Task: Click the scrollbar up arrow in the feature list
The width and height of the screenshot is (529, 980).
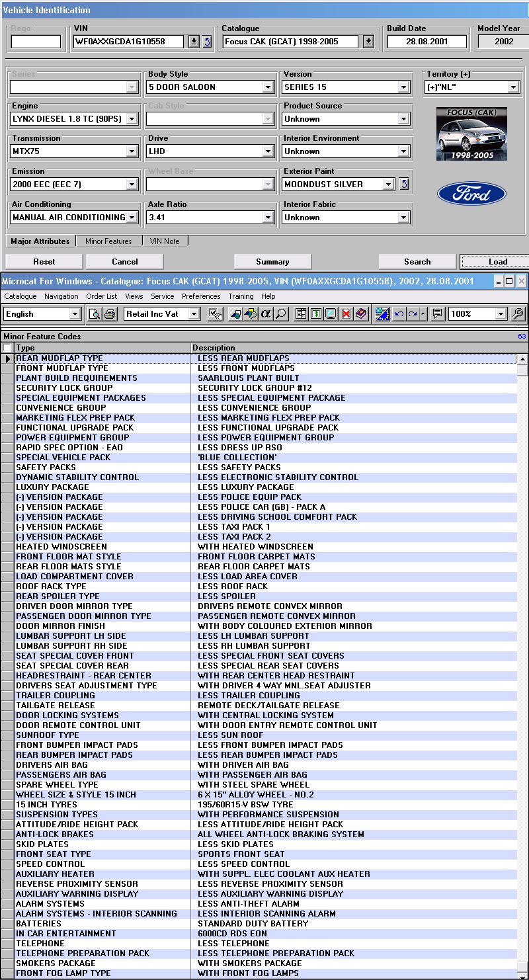Action: pos(522,359)
